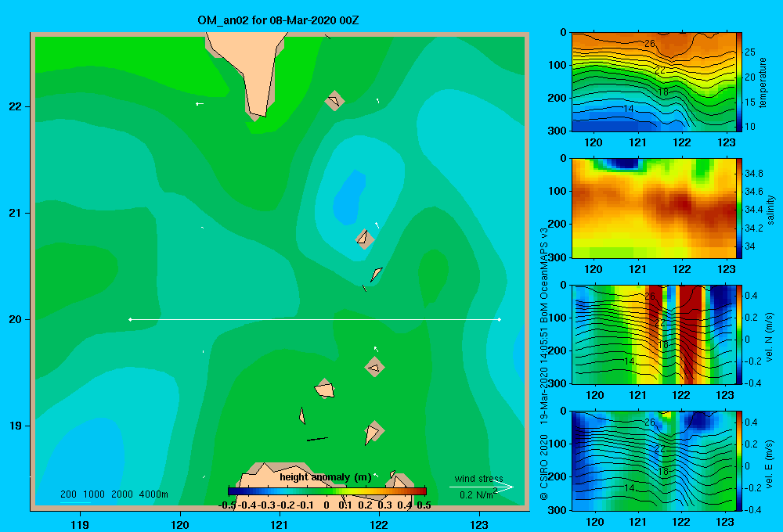Open the vel. N cross-section panel
The image size is (783, 532).
(x=654, y=334)
